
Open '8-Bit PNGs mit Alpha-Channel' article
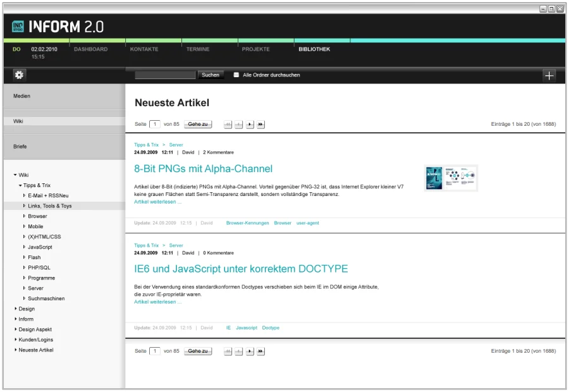click(x=203, y=169)
